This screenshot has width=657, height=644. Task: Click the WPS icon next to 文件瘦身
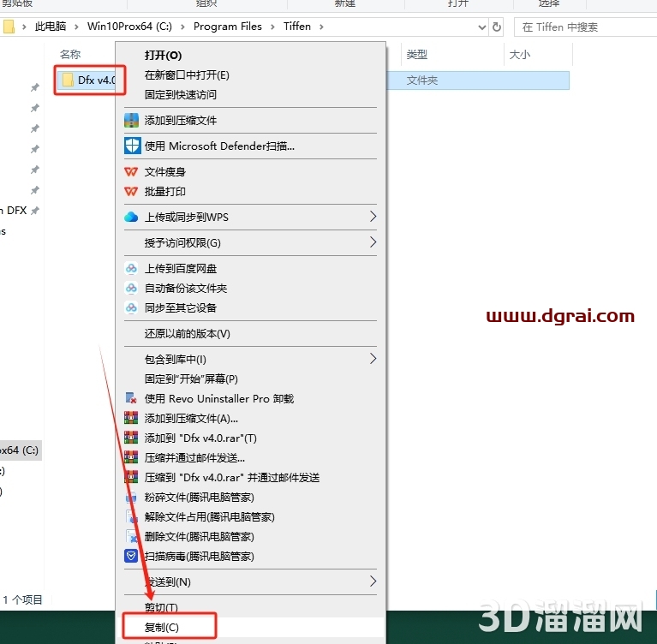(x=131, y=172)
